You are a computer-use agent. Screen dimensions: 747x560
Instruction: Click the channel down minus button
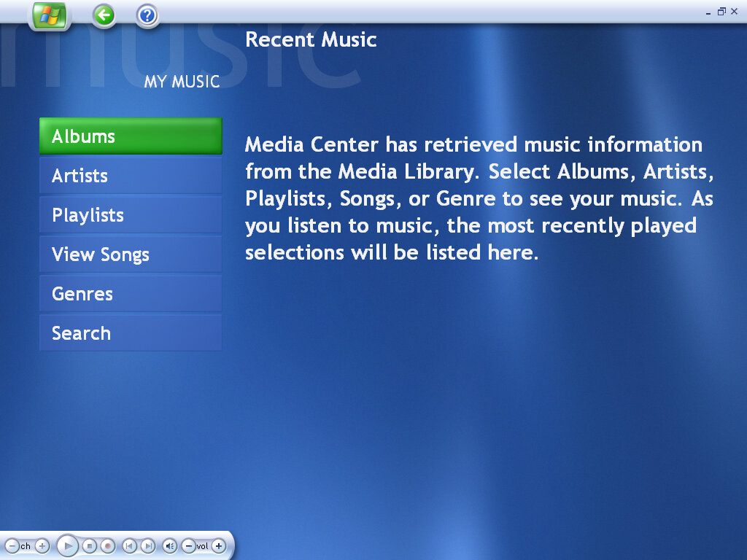[12, 546]
